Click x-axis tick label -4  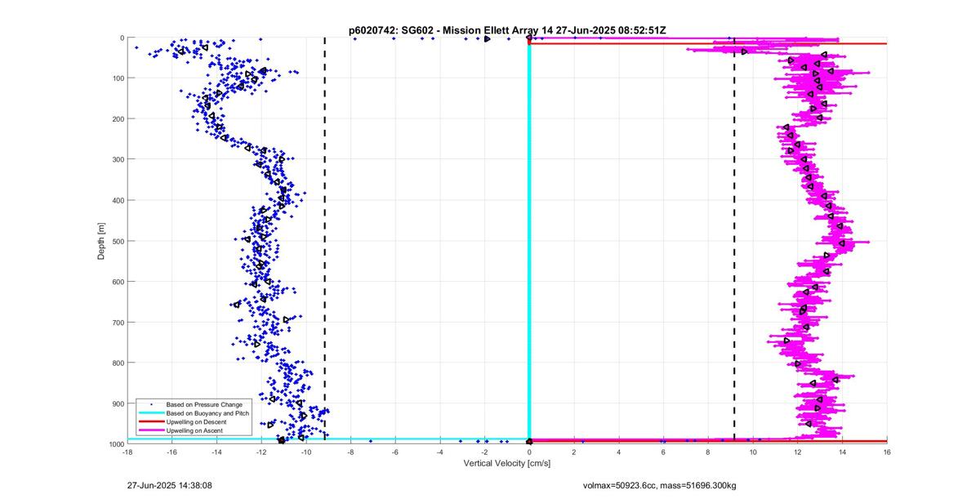pyautogui.click(x=440, y=452)
